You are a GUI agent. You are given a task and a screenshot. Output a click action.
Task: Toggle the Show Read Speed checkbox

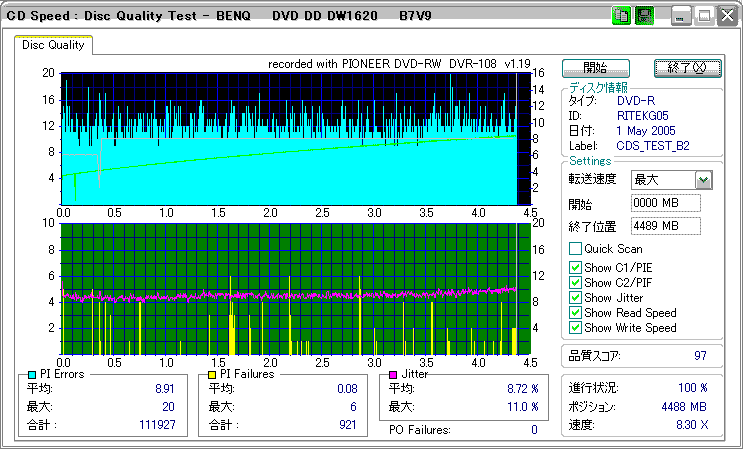(575, 313)
